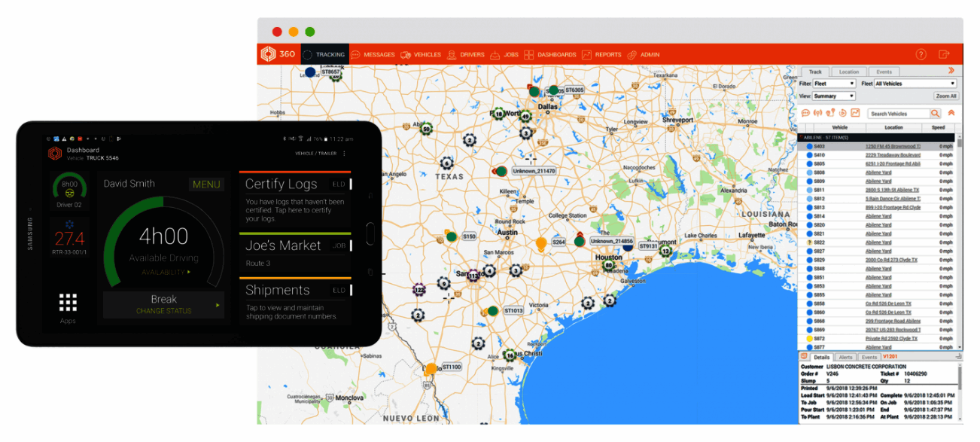Click the Reports chart icon
This screenshot has height=442, width=980.
pos(586,53)
